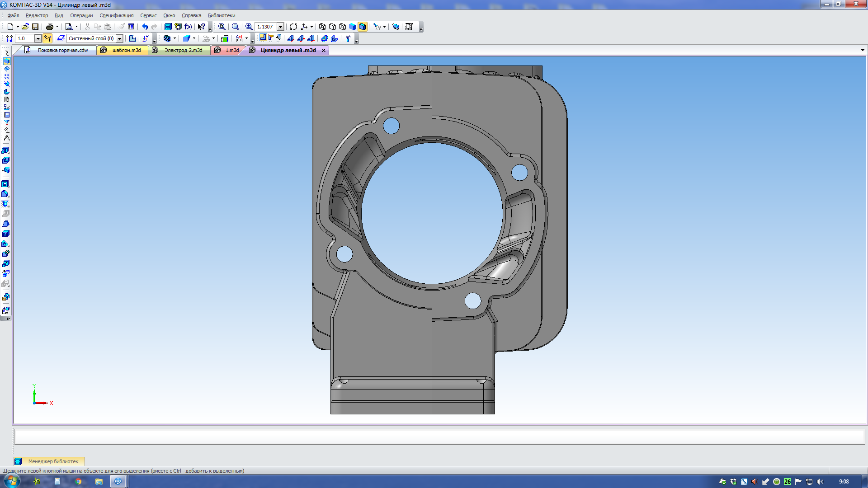The width and height of the screenshot is (868, 488).
Task: Create a new document
Action: pyautogui.click(x=10, y=27)
